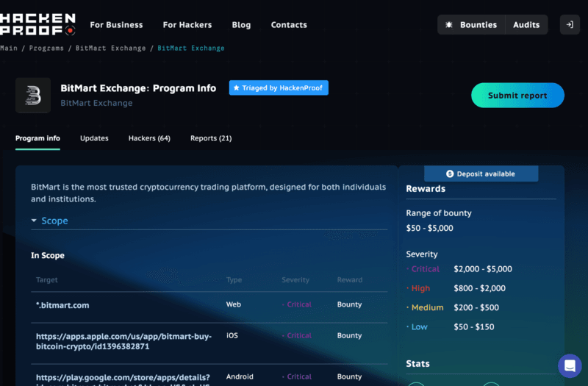The height and width of the screenshot is (386, 588).
Task: Click the $50 - $5,000 bounty range
Action: click(429, 229)
